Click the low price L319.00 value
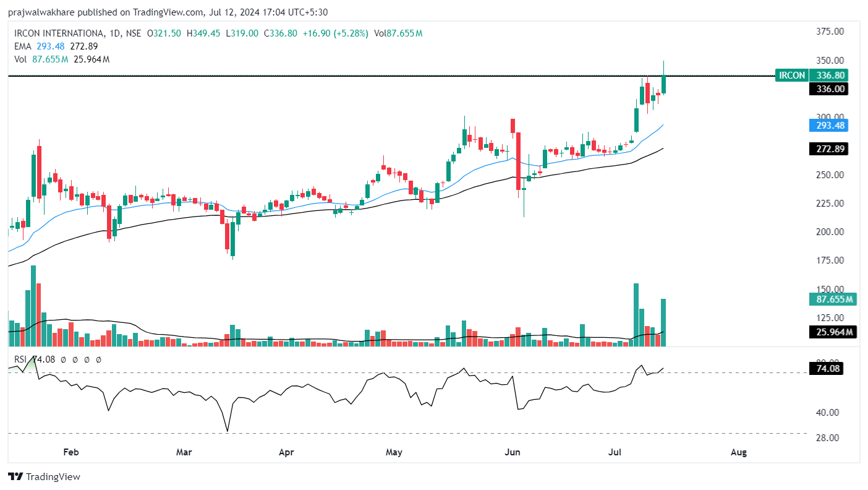Image resolution: width=868 pixels, height=490 pixels. 242,33
